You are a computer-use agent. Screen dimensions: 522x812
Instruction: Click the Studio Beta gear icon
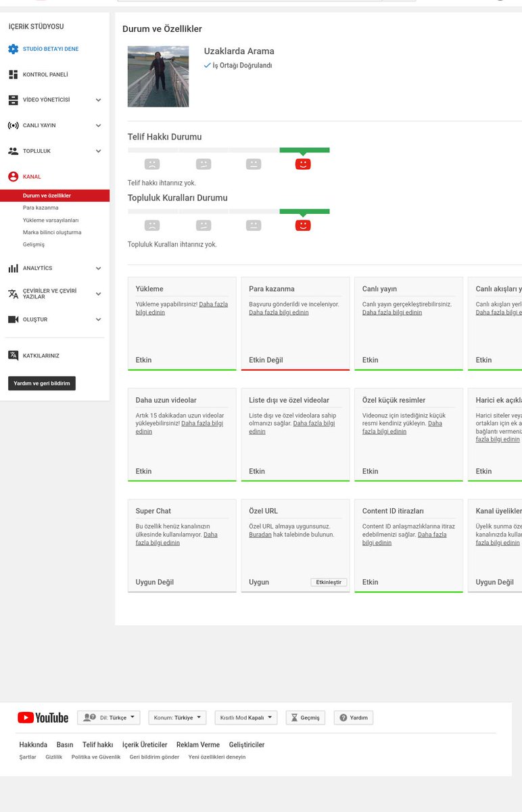[13, 49]
